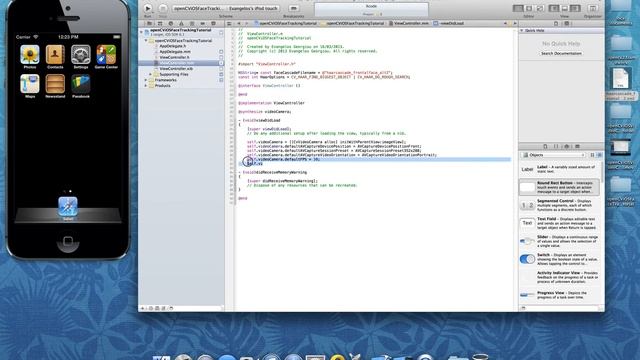Select the Label object in library

click(560, 169)
